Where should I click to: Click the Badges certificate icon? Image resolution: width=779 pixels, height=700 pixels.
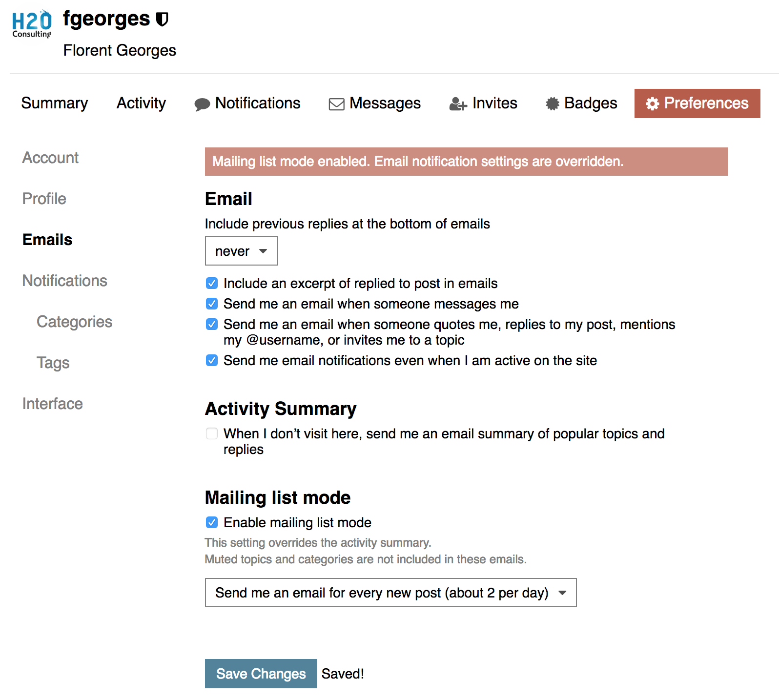[553, 103]
